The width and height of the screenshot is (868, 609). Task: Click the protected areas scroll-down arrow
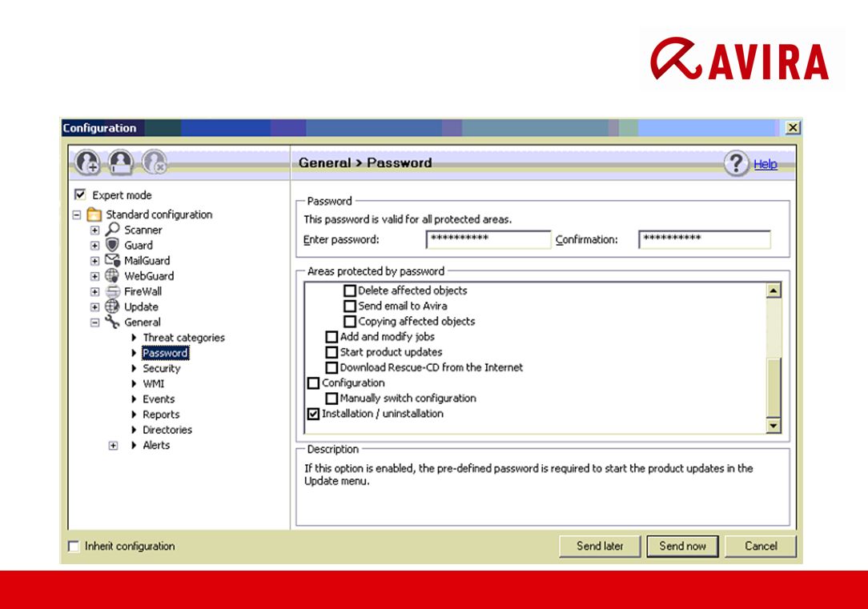point(774,426)
